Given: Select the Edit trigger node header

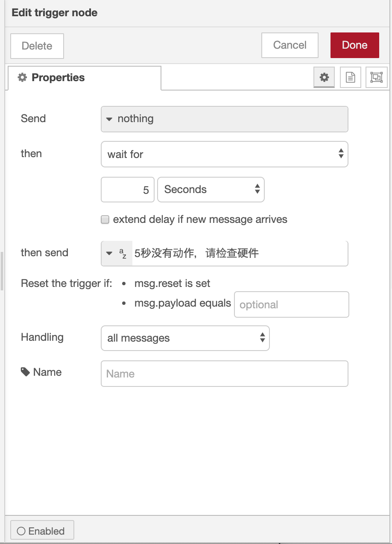Looking at the screenshot, I should tap(54, 13).
